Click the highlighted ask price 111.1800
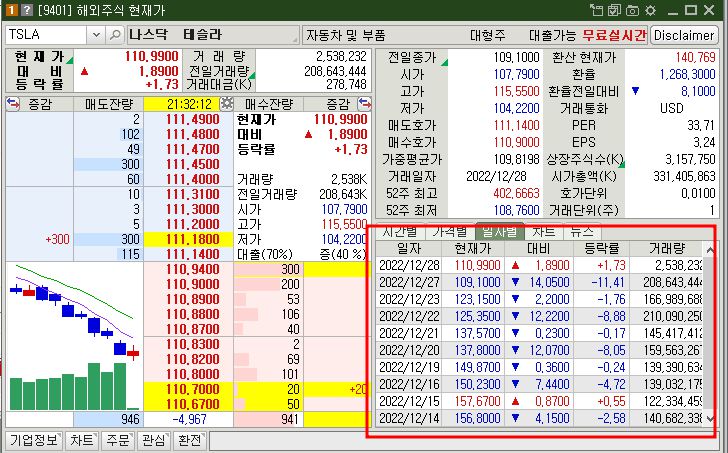Screen dimensions: 728x453 click(192, 239)
